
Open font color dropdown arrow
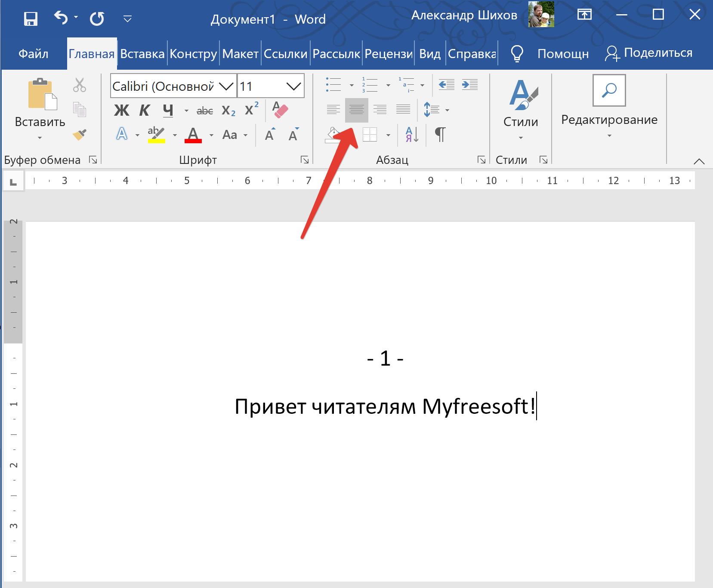tap(211, 135)
